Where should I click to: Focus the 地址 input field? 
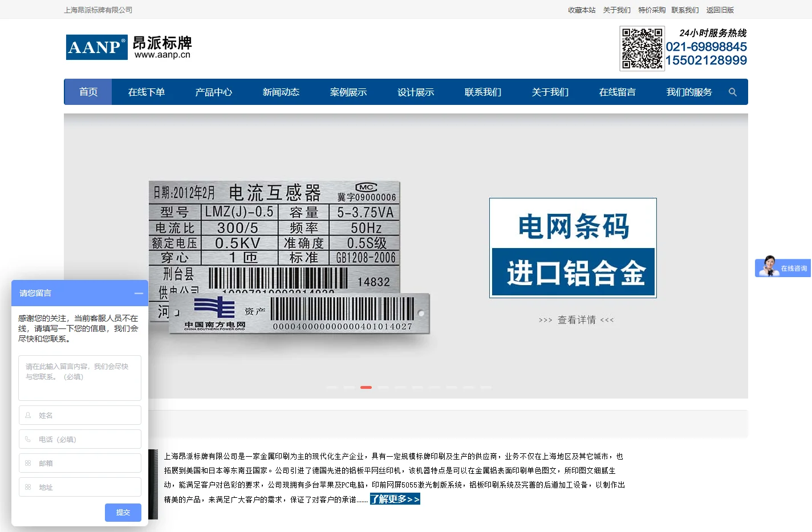[80, 487]
